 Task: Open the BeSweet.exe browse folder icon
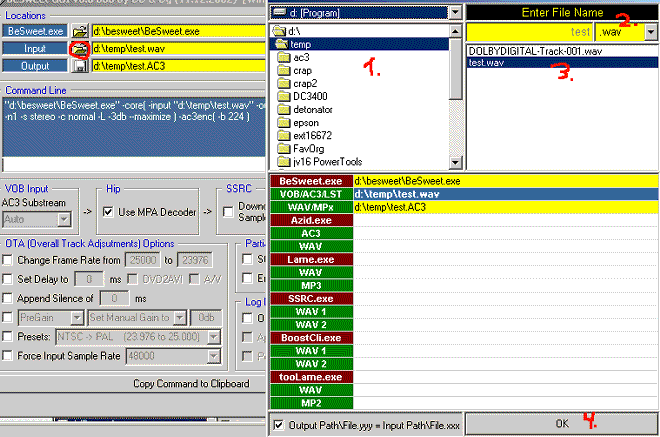tap(80, 31)
